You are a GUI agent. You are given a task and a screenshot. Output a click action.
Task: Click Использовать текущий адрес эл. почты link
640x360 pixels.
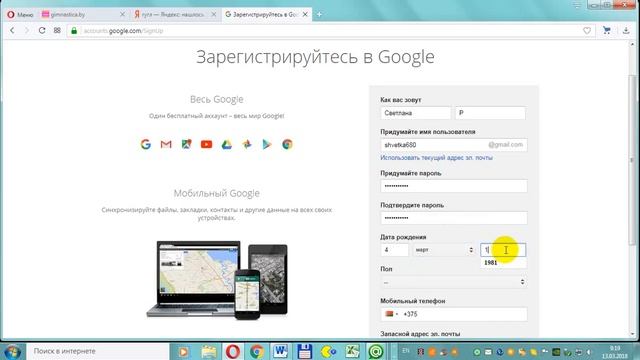[436, 158]
